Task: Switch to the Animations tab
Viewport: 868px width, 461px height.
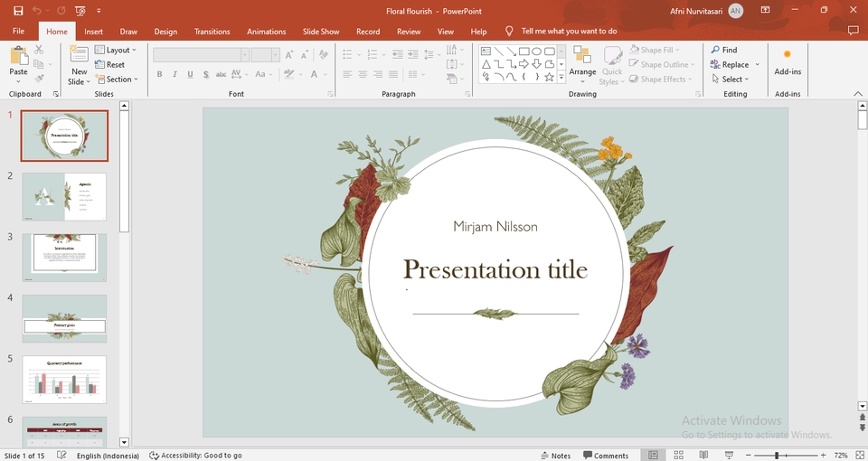Action: click(x=266, y=32)
